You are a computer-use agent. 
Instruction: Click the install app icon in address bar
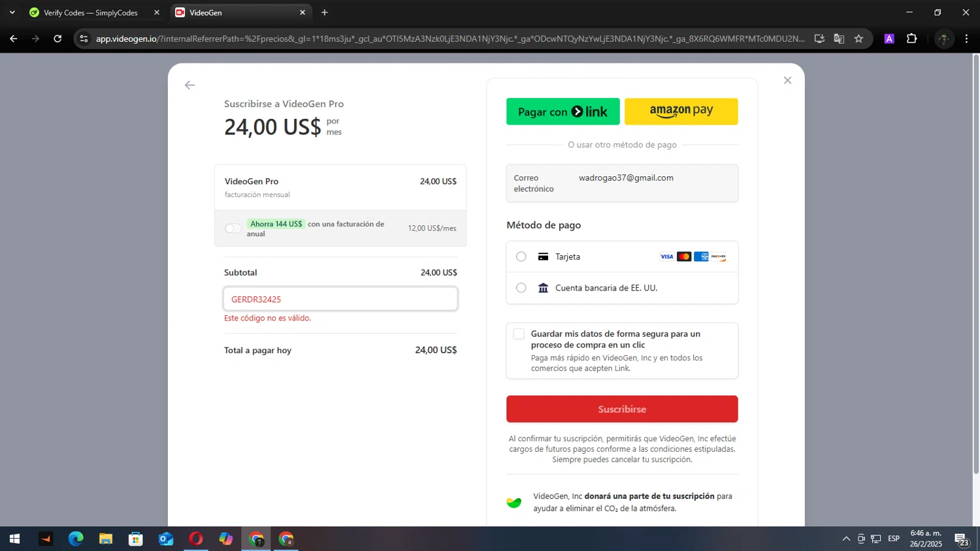819,39
